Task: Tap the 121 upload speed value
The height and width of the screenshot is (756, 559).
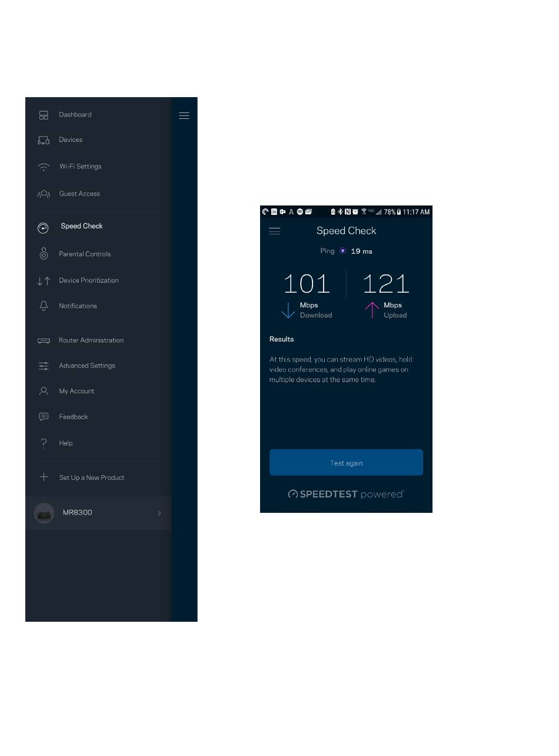Action: click(385, 284)
